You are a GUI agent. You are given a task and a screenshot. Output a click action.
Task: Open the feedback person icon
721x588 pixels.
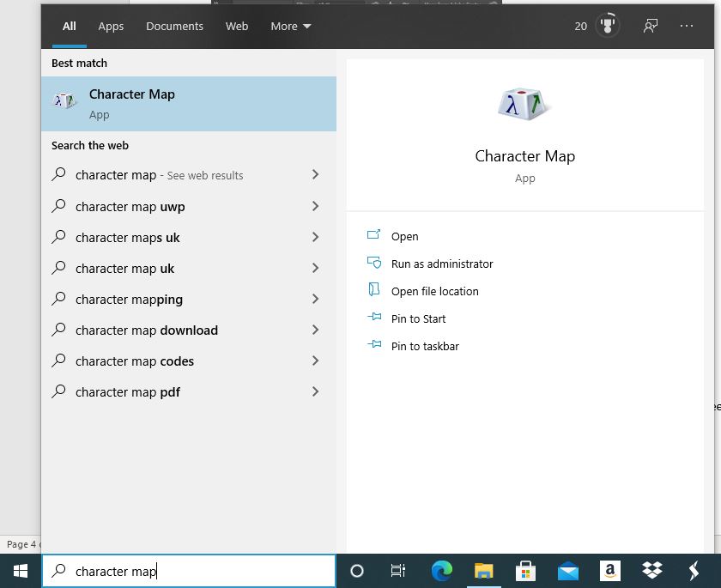pyautogui.click(x=651, y=26)
